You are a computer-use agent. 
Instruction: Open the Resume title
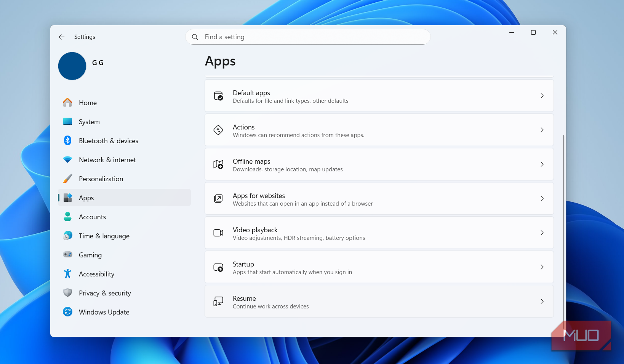(244, 299)
